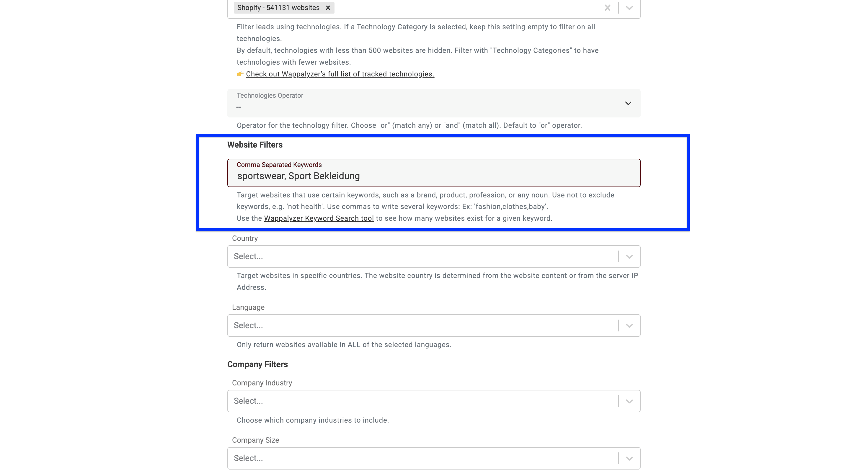
Task: Select the Shopify websites tag label
Action: [278, 7]
